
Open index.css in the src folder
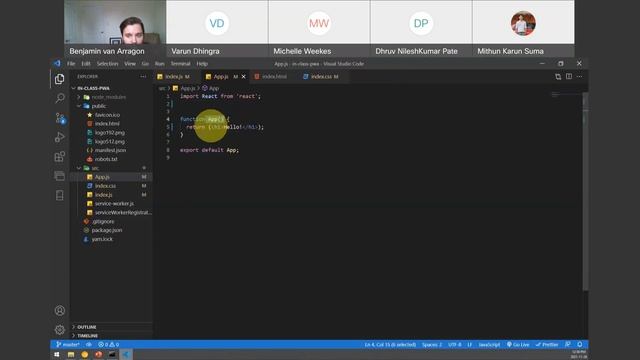coord(105,186)
